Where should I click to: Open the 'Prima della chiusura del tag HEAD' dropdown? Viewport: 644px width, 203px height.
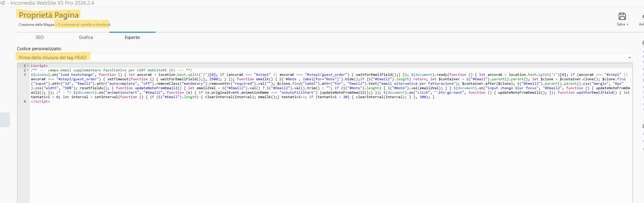coord(325,58)
